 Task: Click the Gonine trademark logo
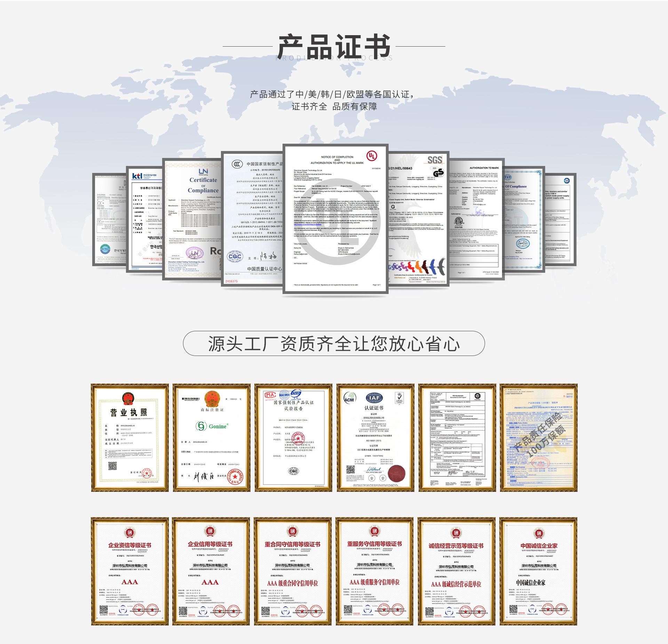coord(212,426)
